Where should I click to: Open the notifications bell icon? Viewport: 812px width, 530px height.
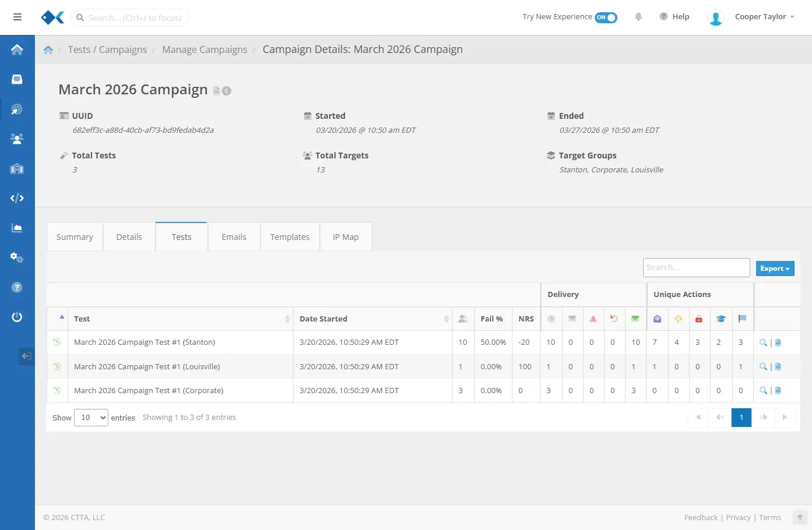click(638, 17)
